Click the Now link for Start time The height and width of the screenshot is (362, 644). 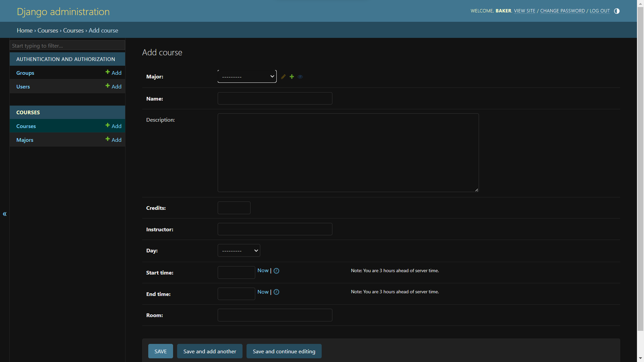pos(263,270)
